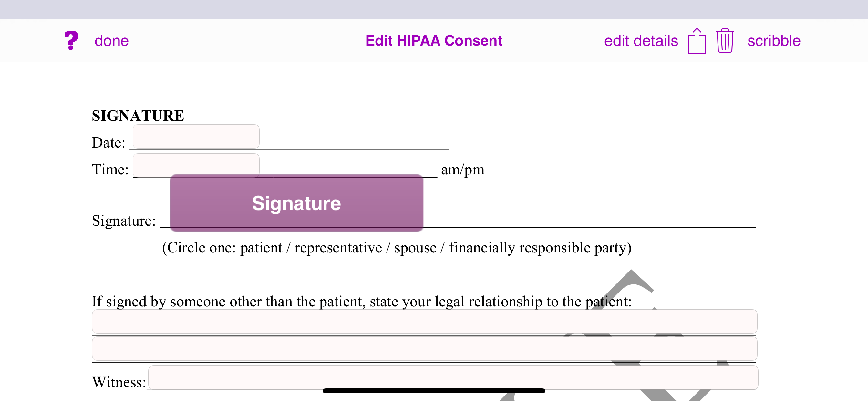Tap the share/export icon

697,40
